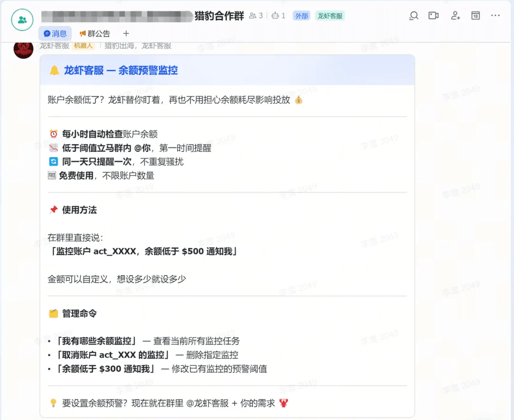
Task: Click the declining chart icon
Action: click(53, 148)
